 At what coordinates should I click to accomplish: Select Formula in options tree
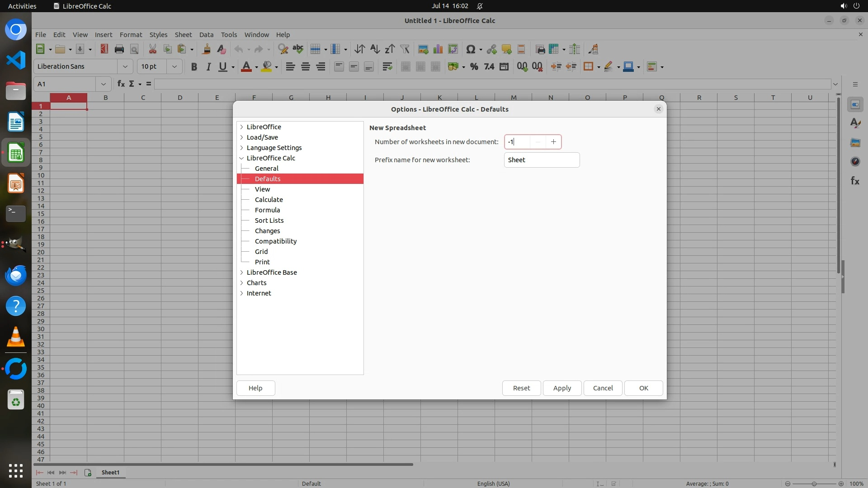click(267, 210)
